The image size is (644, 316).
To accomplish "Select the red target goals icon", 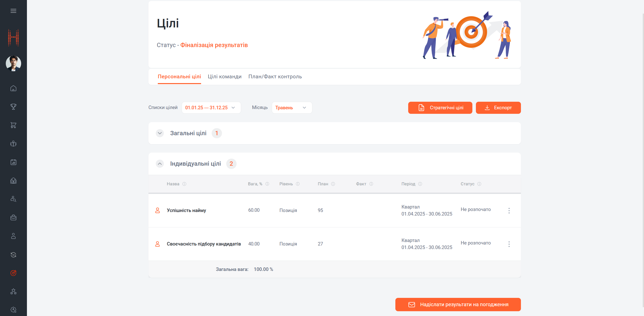I will tap(13, 273).
